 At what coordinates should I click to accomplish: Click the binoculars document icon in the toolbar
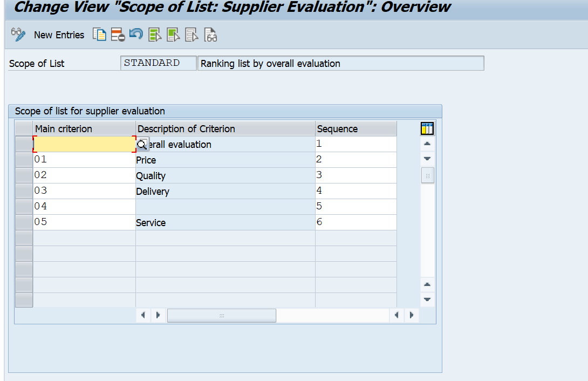click(x=210, y=35)
